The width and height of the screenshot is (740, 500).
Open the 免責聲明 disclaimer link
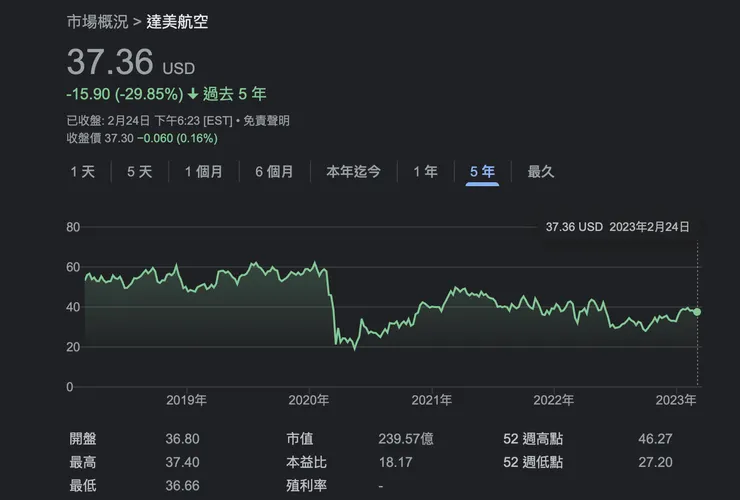pyautogui.click(x=267, y=121)
